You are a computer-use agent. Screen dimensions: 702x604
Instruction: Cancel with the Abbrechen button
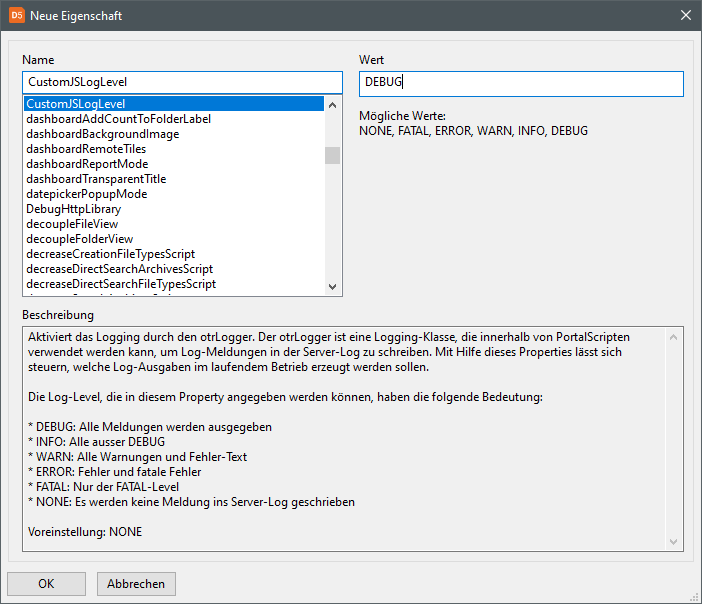click(136, 584)
